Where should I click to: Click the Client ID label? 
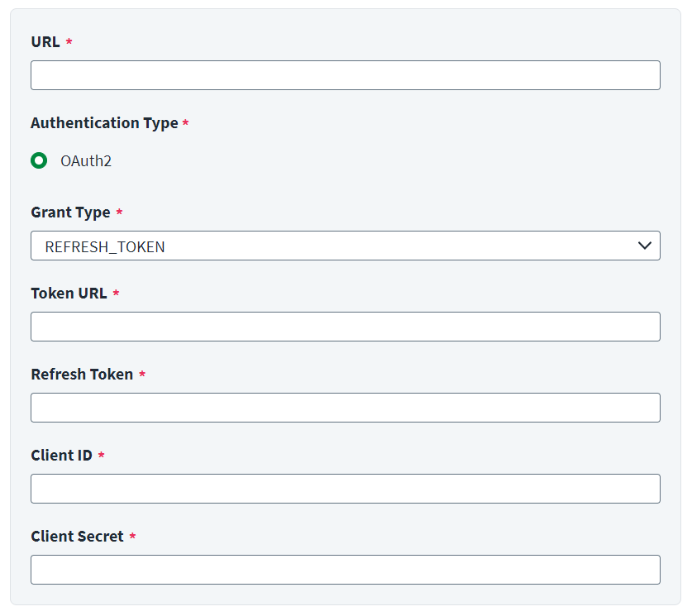point(61,456)
